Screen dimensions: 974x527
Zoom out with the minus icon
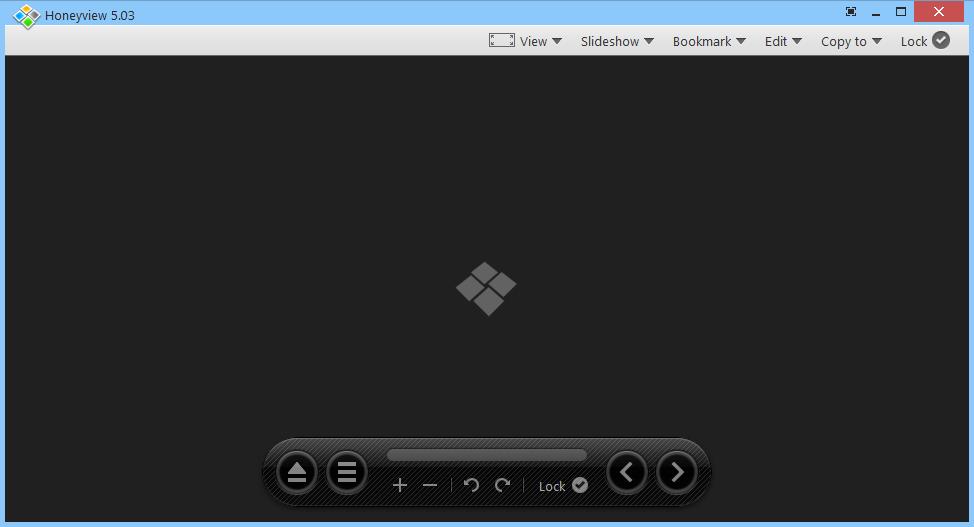click(x=430, y=485)
